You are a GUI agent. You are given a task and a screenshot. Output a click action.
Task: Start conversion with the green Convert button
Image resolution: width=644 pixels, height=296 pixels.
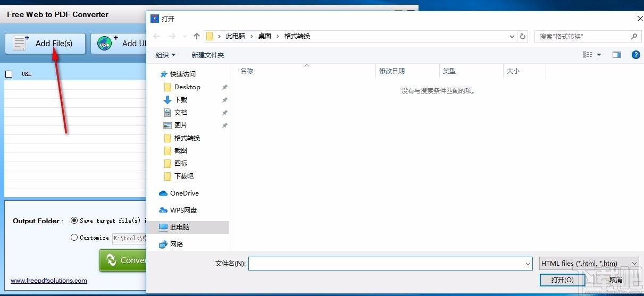tap(123, 260)
